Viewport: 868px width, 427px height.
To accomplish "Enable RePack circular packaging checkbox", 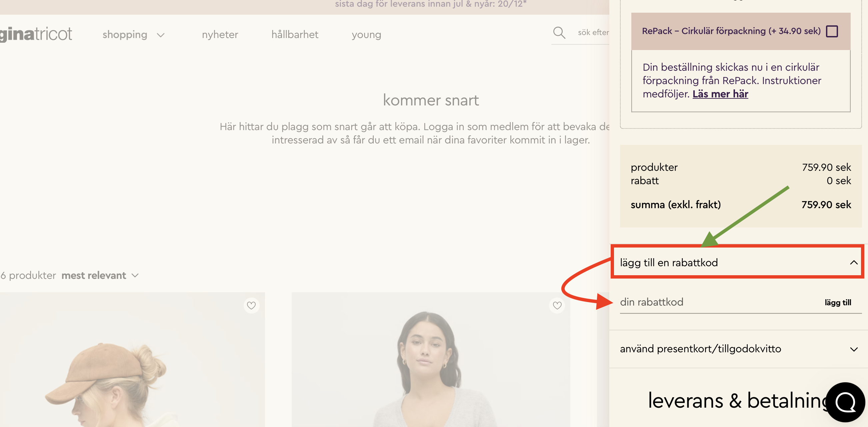I will pos(832,31).
